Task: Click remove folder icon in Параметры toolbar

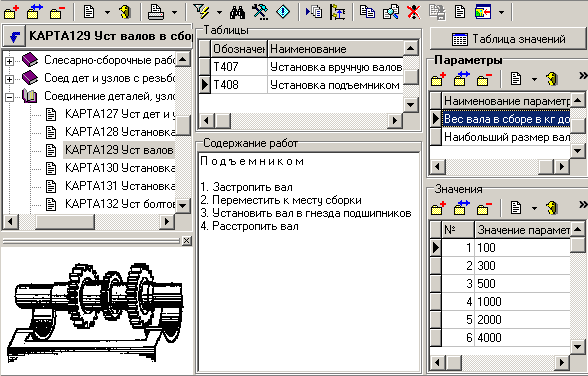Action: (484, 79)
